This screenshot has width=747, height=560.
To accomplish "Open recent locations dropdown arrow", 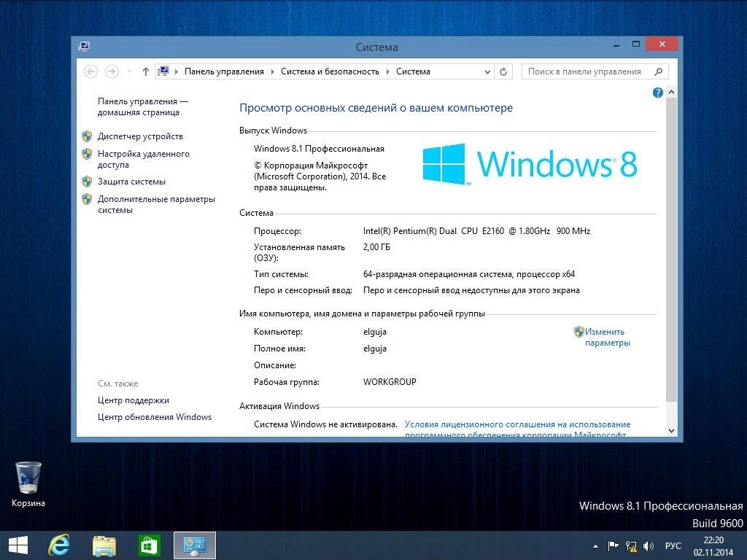I will (129, 71).
